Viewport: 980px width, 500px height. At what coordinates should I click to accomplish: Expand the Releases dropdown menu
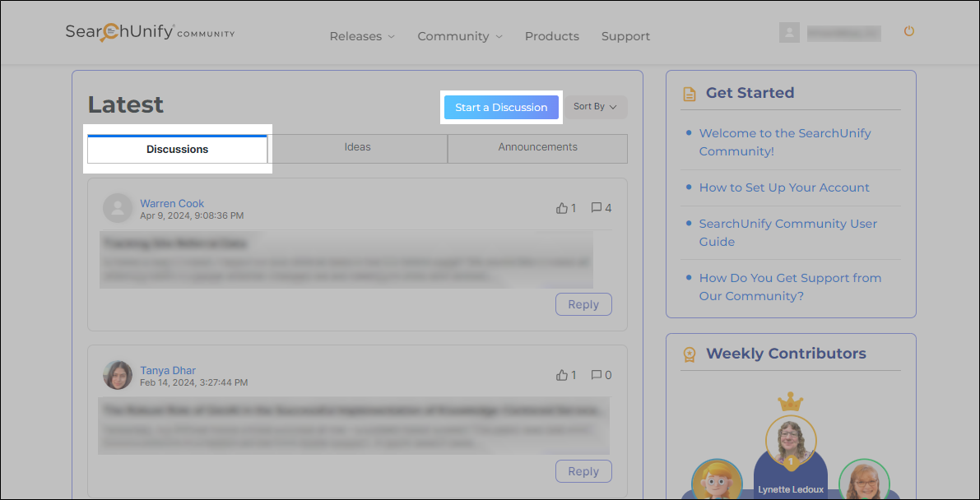pyautogui.click(x=362, y=36)
